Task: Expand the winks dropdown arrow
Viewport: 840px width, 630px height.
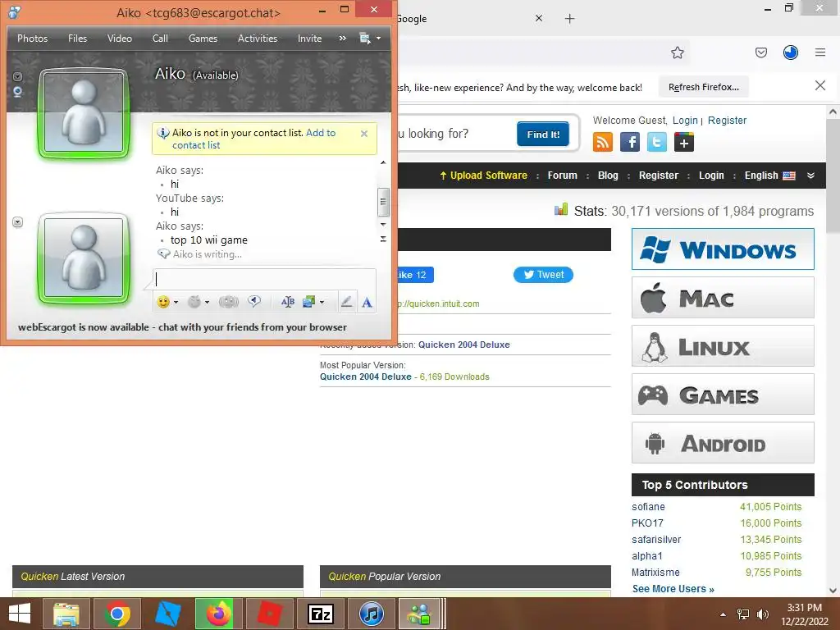Action: coord(207,302)
